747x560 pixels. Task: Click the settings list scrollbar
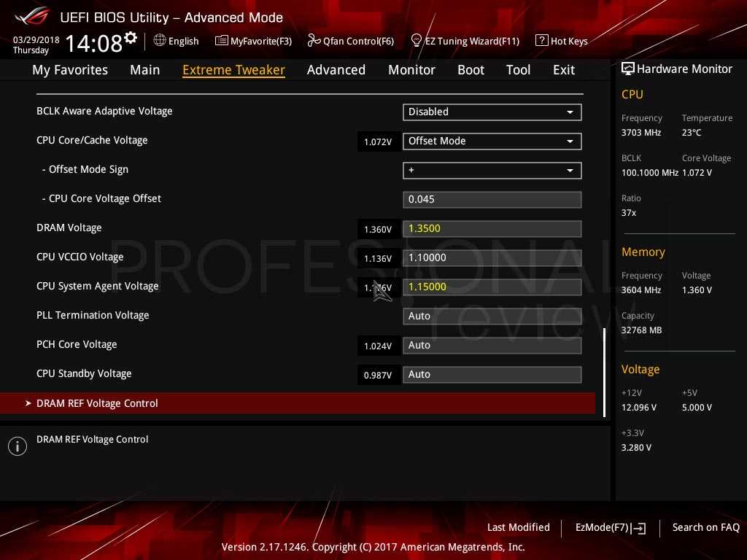pyautogui.click(x=604, y=373)
